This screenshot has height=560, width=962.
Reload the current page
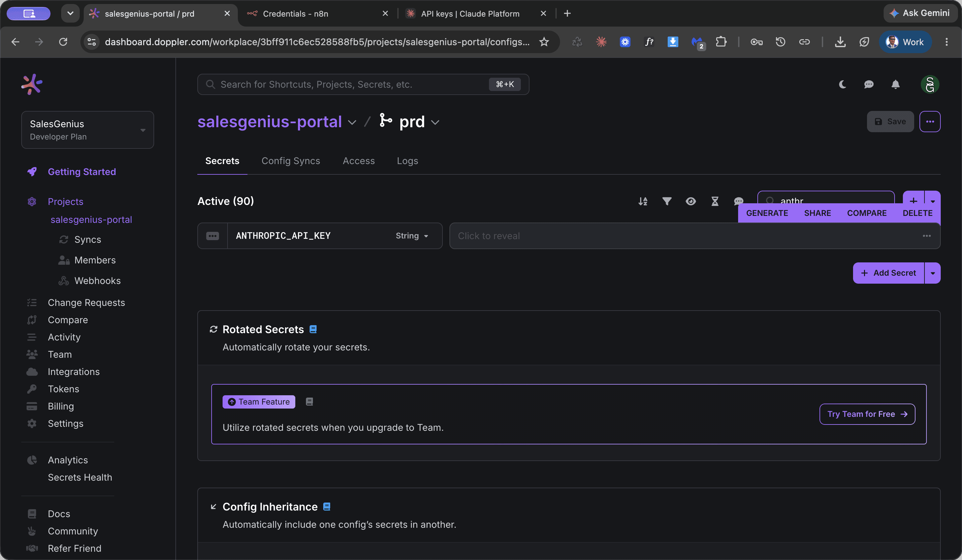[x=63, y=42]
